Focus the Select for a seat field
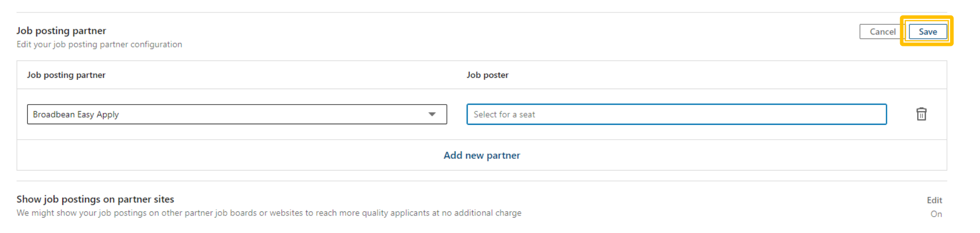 point(676,114)
